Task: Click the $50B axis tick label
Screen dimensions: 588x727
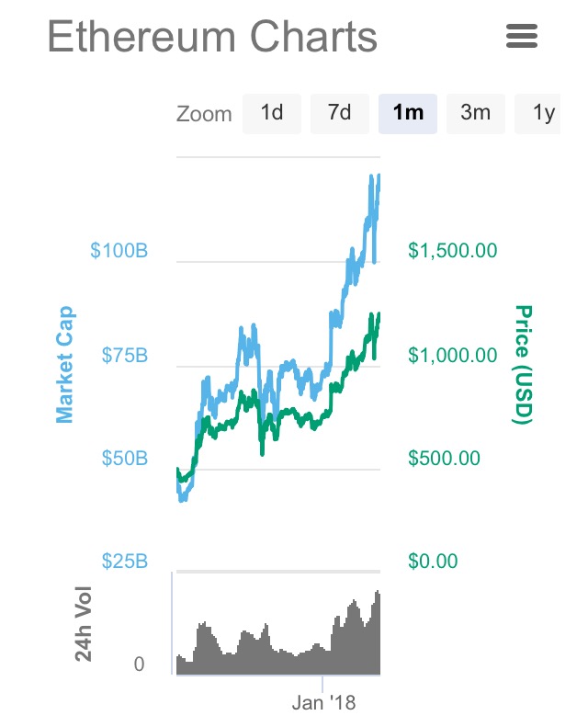Action: [124, 458]
